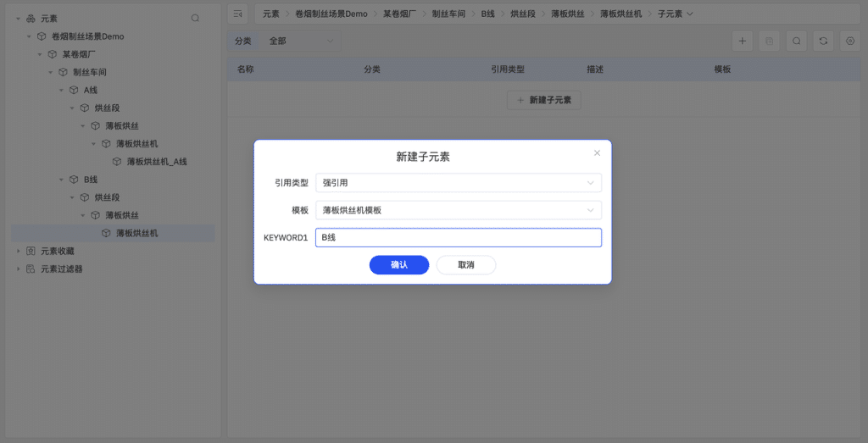Click the 确认 button in the dialog

coord(399,265)
